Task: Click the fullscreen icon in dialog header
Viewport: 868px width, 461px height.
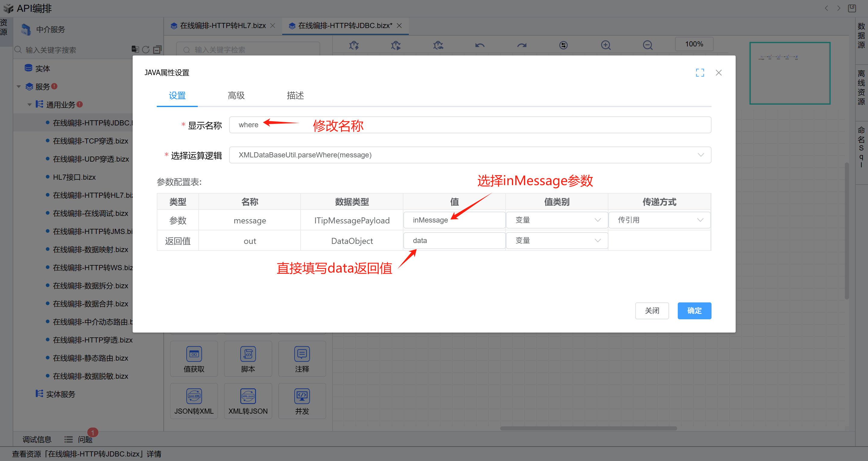Action: click(x=700, y=73)
